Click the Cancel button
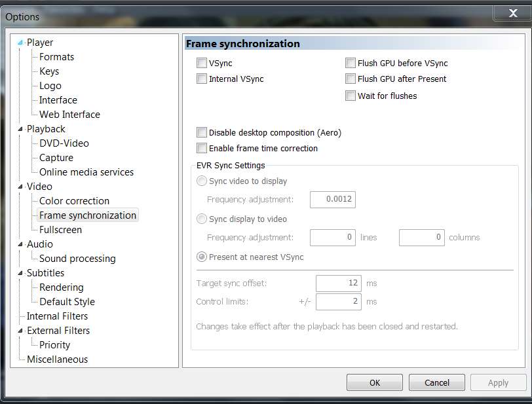The image size is (532, 404). pos(436,382)
